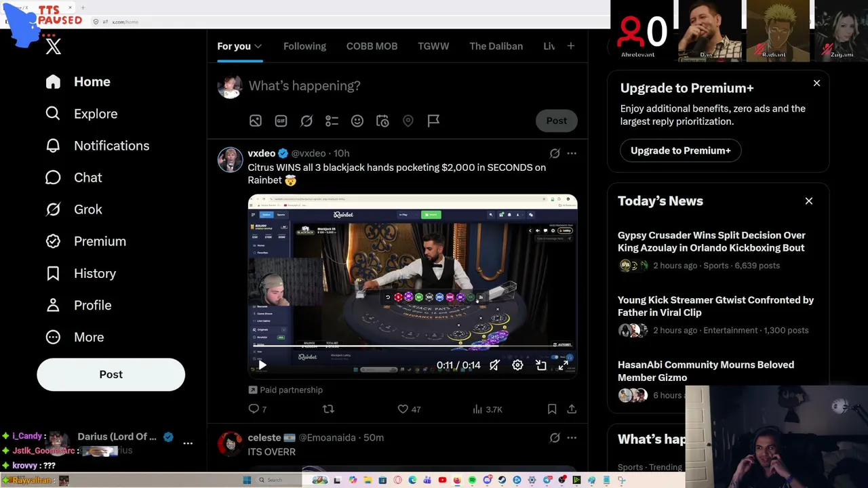Click the Windows taskbar Search box
This screenshot has width=868, height=488.
point(279,480)
